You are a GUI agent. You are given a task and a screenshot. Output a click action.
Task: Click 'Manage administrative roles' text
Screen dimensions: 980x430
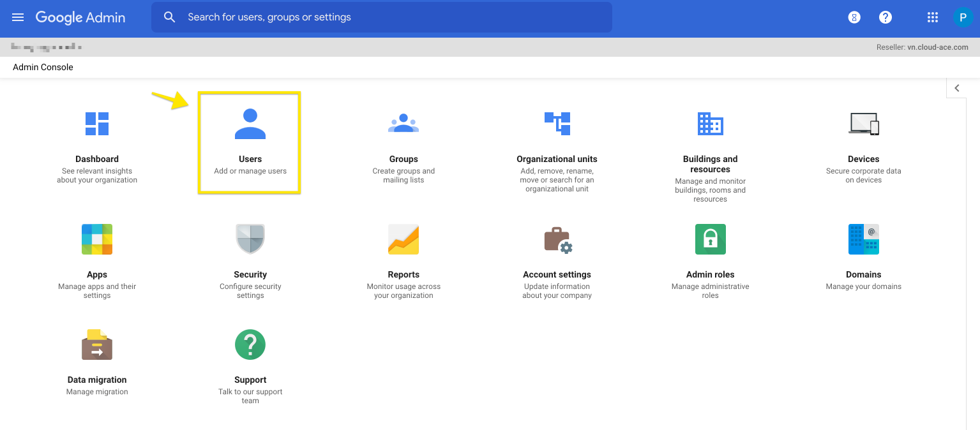tap(711, 291)
